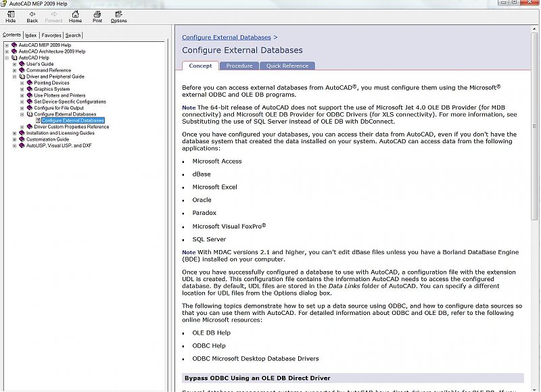Click the content pane vertical scrollbar thumb
The image size is (541, 392).
[x=534, y=126]
